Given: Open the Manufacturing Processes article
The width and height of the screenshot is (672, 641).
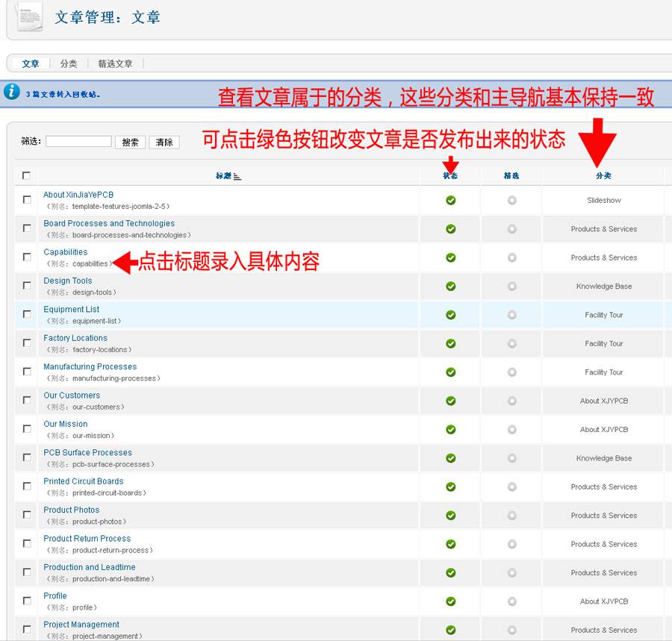Looking at the screenshot, I should 90,366.
